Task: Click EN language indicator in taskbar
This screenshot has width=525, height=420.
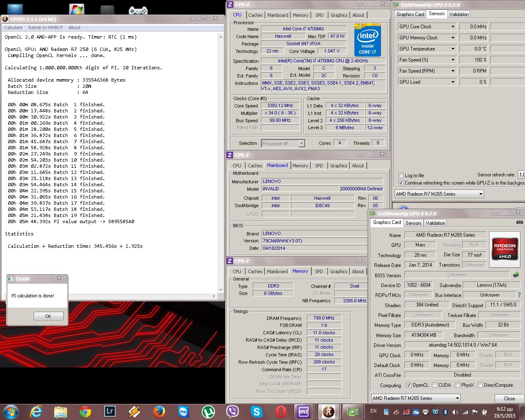Action: pyautogui.click(x=373, y=411)
